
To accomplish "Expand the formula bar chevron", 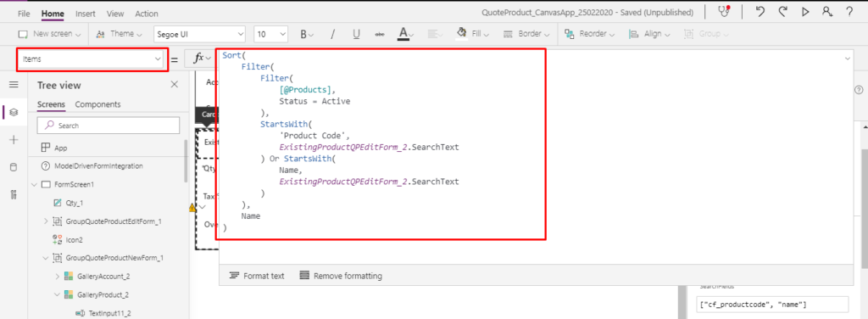I will (848, 59).
